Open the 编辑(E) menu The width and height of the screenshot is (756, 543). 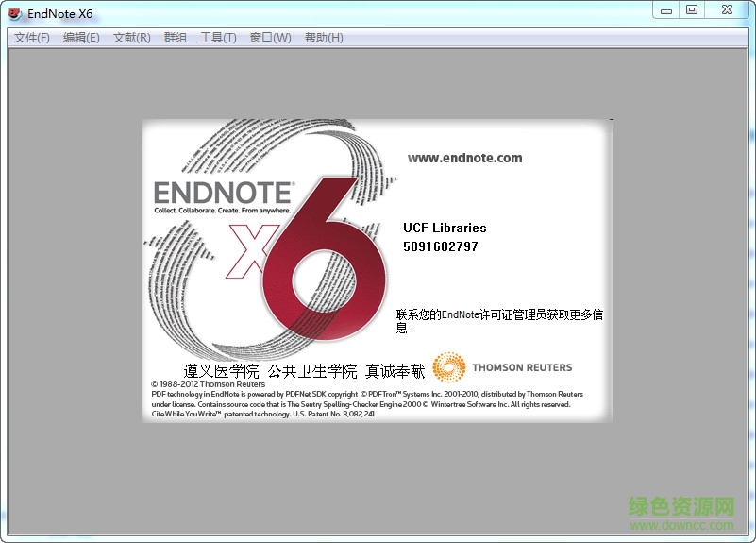point(81,38)
